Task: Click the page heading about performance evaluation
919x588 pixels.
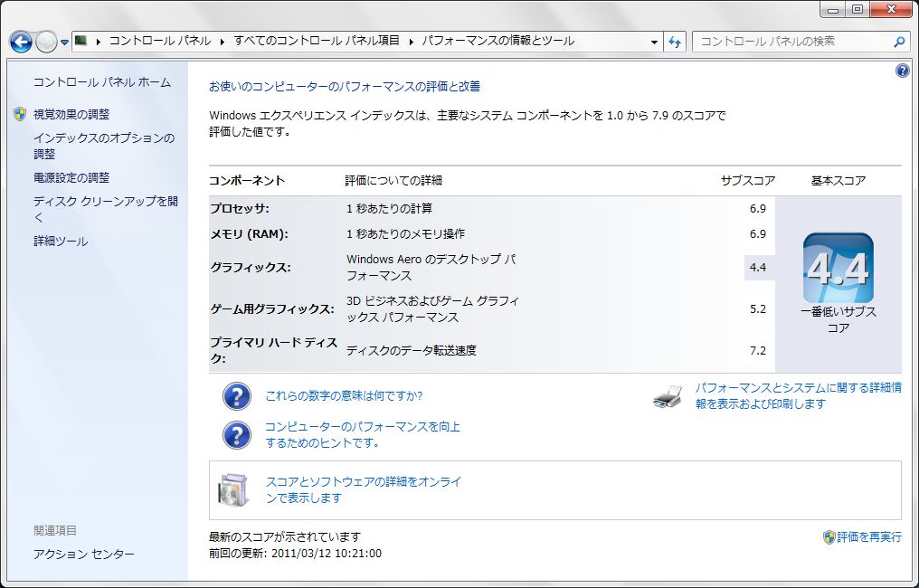Action: 345,87
